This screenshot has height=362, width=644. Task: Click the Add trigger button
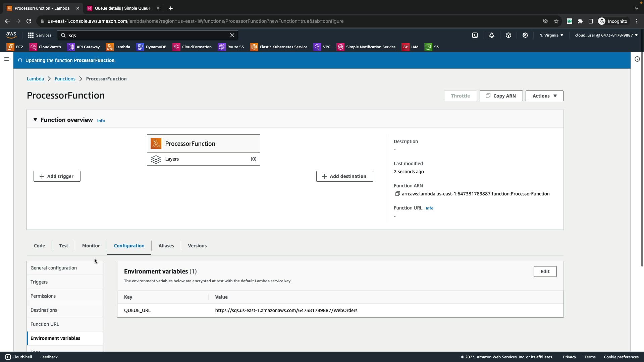tap(57, 176)
